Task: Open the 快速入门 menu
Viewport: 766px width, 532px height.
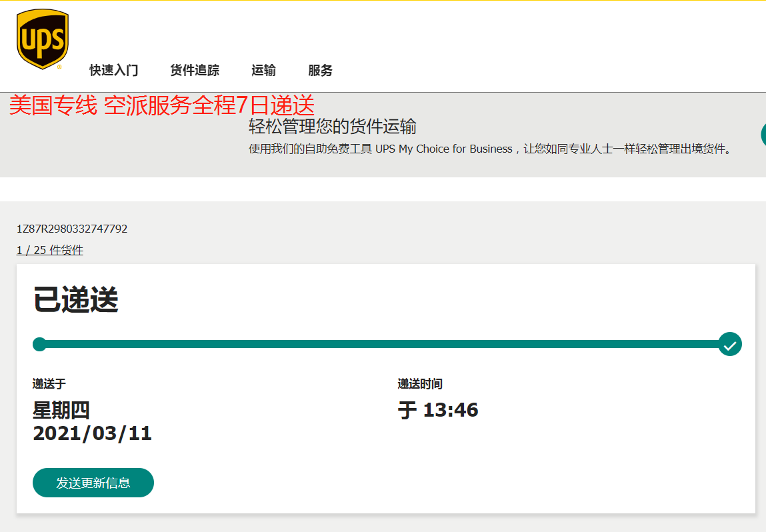Action: coord(114,71)
